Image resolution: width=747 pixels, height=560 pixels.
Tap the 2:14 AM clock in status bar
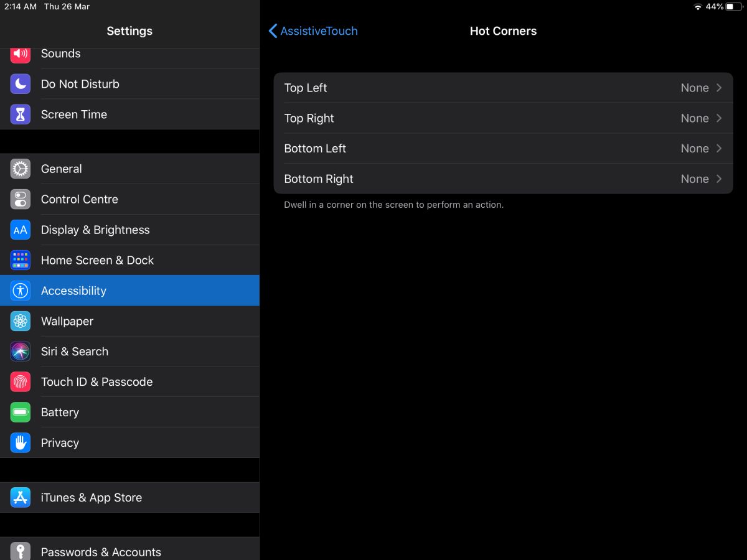point(21,7)
